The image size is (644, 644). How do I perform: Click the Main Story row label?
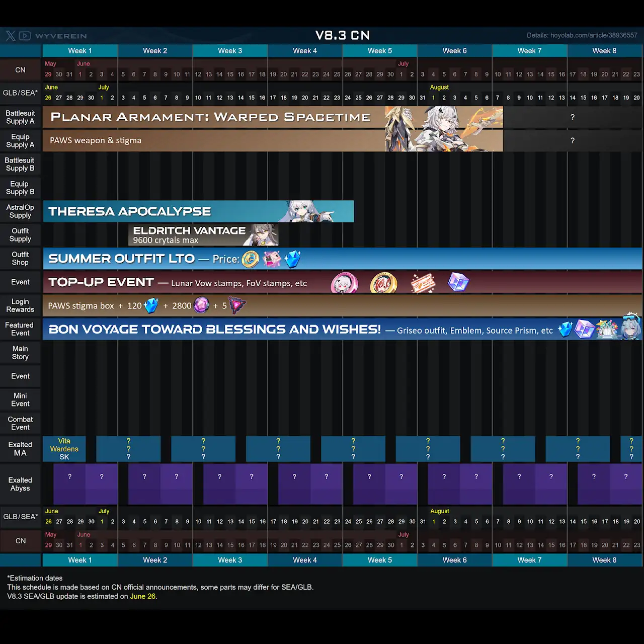pos(20,353)
